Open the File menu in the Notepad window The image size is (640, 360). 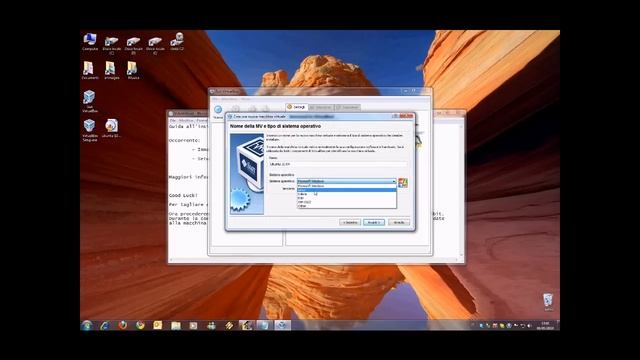(x=173, y=121)
